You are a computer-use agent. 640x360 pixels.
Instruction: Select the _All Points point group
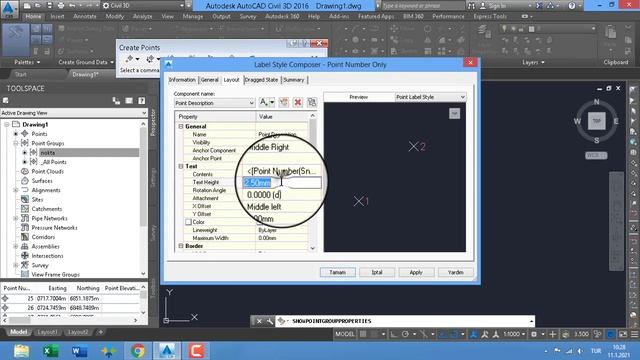[x=53, y=162]
